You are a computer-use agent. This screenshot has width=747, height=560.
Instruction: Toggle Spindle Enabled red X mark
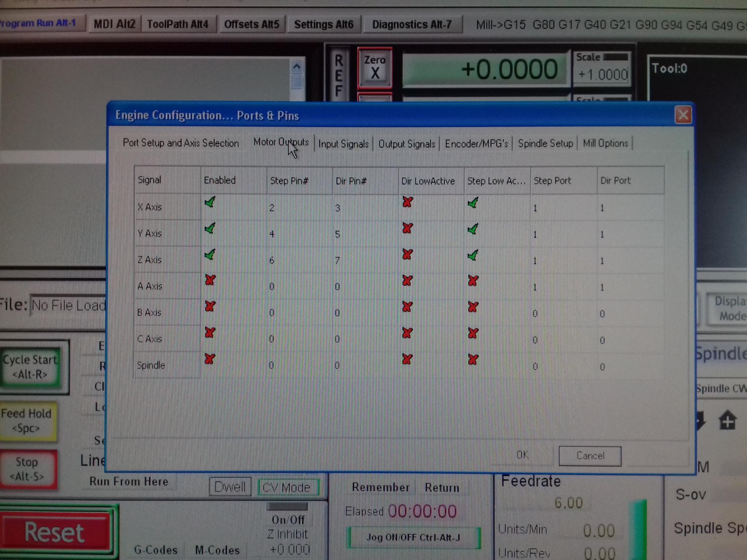pyautogui.click(x=210, y=359)
